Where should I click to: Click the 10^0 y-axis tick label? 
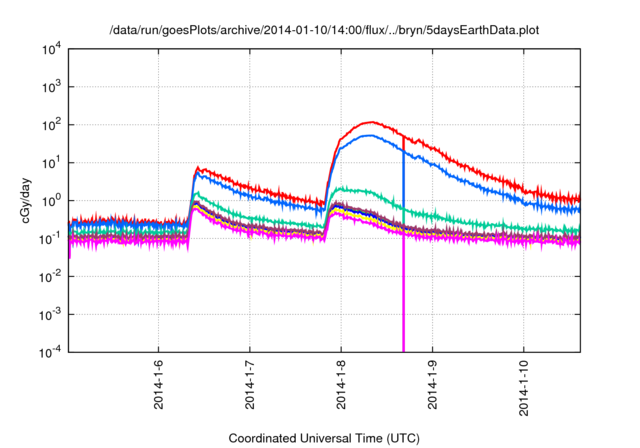(x=51, y=201)
